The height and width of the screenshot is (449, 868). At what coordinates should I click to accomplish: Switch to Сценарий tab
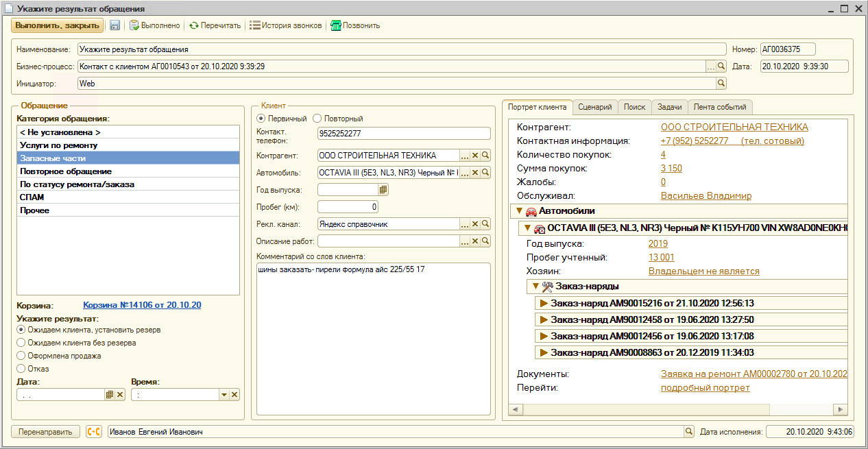click(x=594, y=107)
